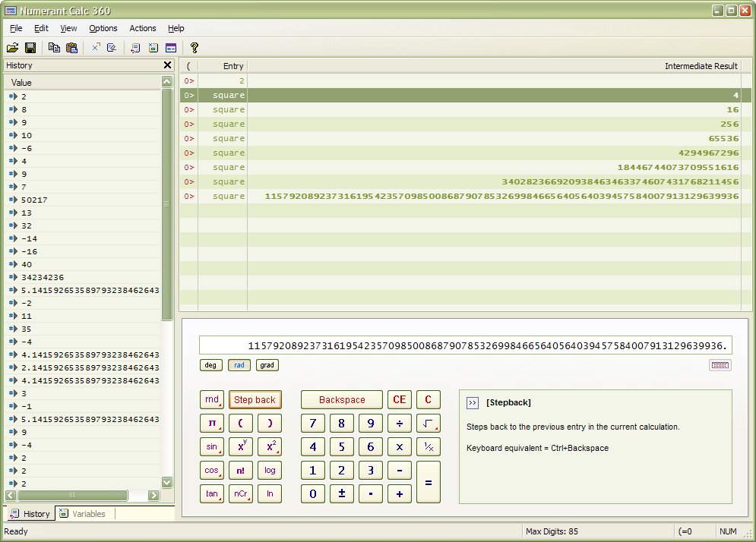The image size is (756, 542).
Task: Click the Backspace button
Action: coord(342,399)
